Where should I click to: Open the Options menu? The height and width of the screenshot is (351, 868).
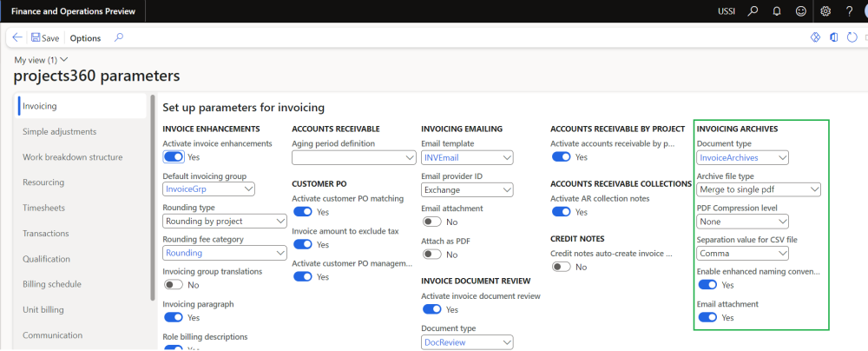85,38
